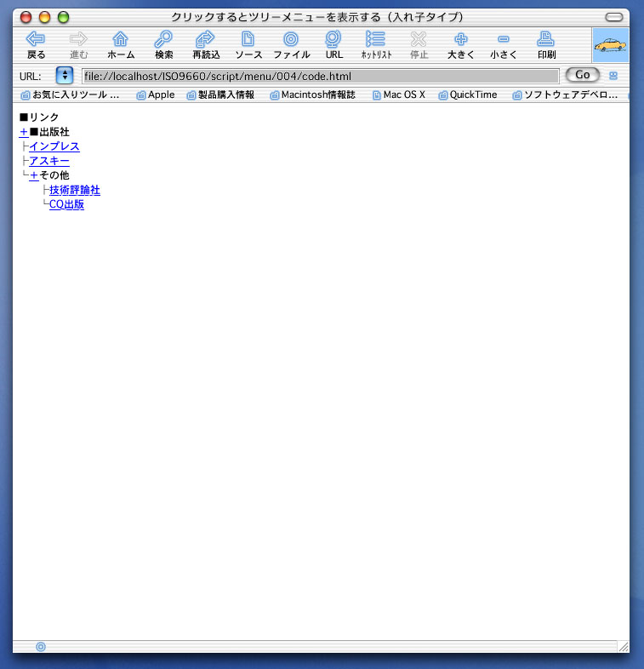The image size is (644, 669).
Task: Click the URL address field
Action: click(320, 76)
